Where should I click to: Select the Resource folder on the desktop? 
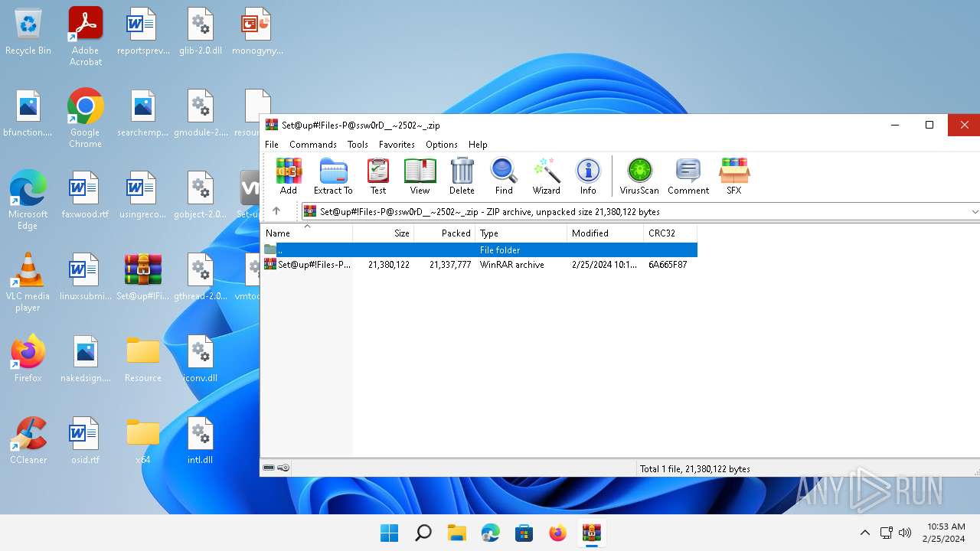143,358
